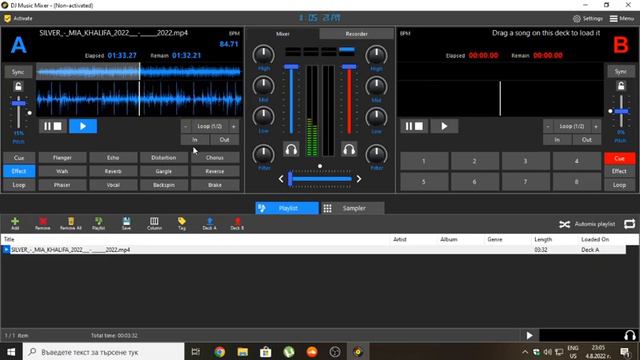This screenshot has height=360, width=640.
Task: Click the Automix playlist shuffle icon
Action: tap(564, 224)
